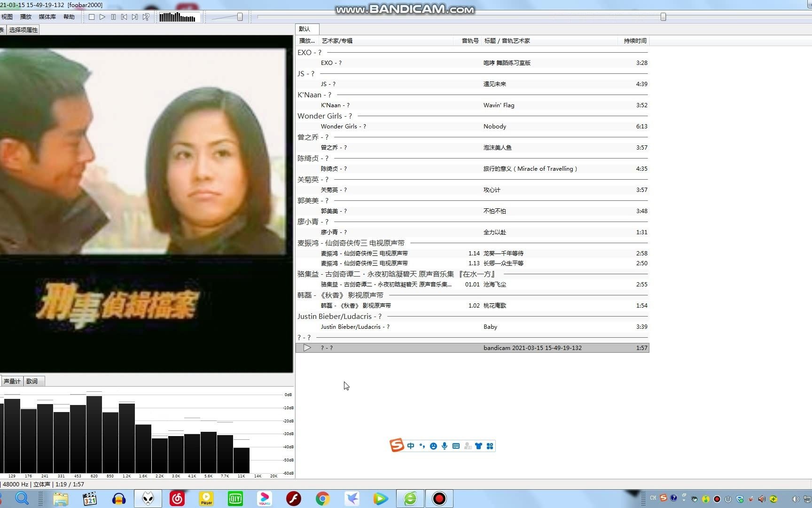
Task: Click the Sogou voice input microphone
Action: pyautogui.click(x=445, y=446)
